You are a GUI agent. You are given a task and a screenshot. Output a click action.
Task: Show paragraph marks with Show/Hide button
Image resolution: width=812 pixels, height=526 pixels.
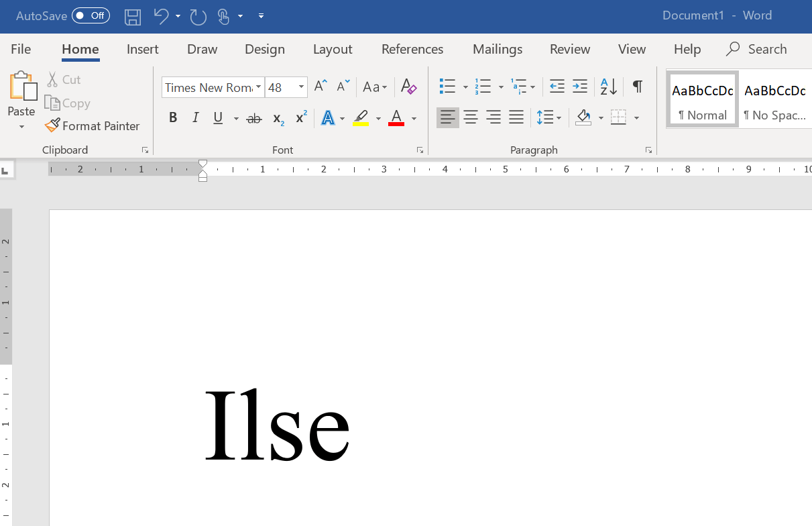click(637, 87)
